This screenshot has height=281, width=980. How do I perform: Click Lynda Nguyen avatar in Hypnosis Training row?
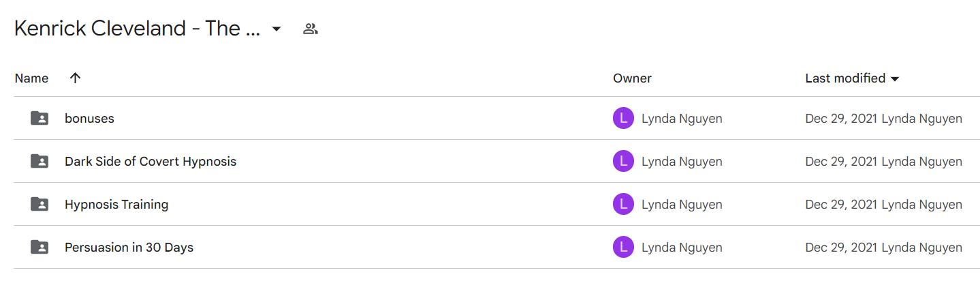623,205
